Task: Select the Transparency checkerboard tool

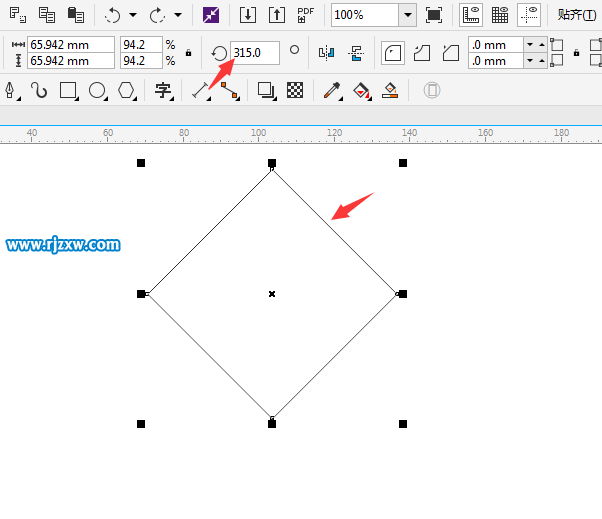Action: tap(295, 90)
